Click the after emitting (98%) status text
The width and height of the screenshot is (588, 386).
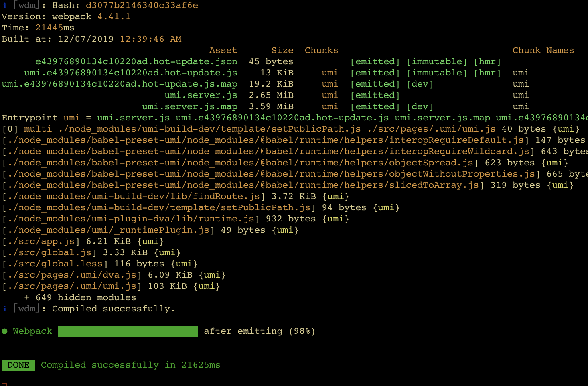tap(260, 331)
